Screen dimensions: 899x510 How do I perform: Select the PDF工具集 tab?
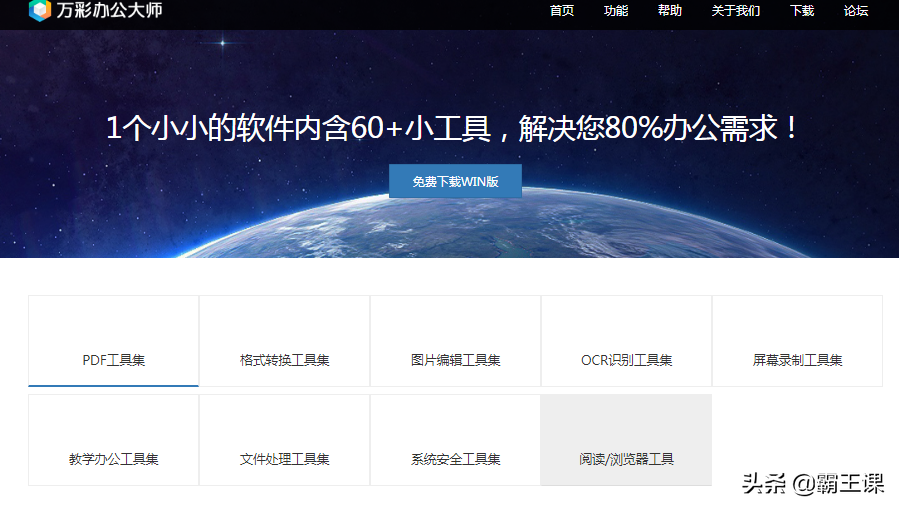(x=114, y=341)
